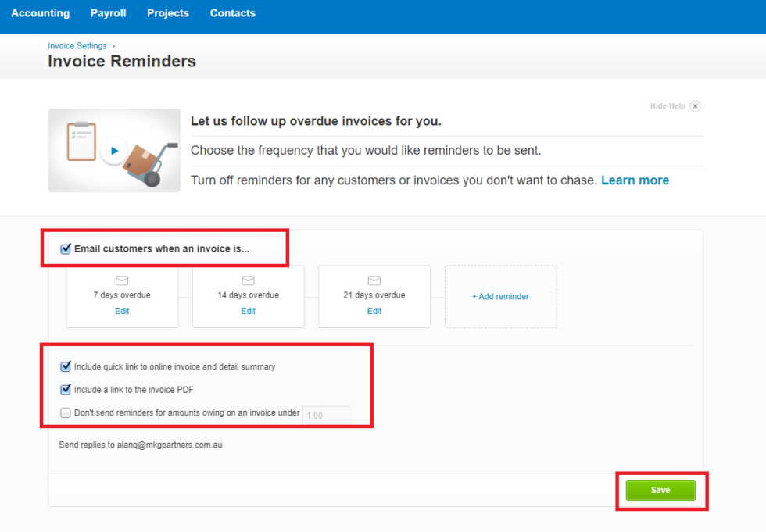Open the Contacts menu
The height and width of the screenshot is (532, 766).
[x=232, y=12]
